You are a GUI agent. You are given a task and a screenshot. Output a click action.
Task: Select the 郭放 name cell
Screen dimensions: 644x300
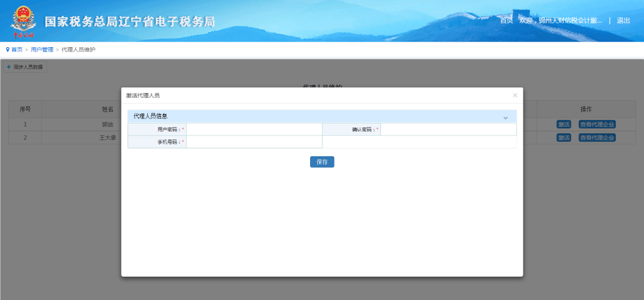[x=107, y=125]
